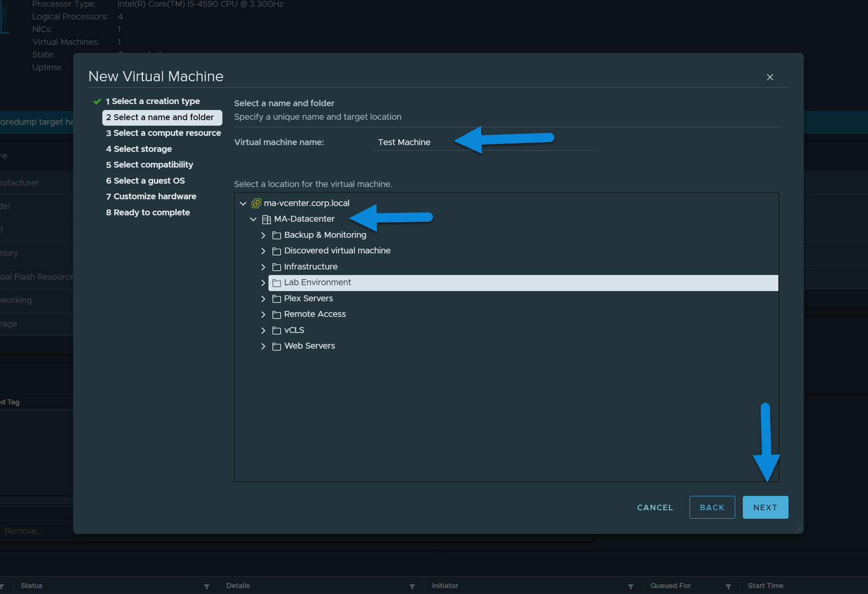Expand the Lab Environment folder
This screenshot has width=868, height=594.
[263, 283]
